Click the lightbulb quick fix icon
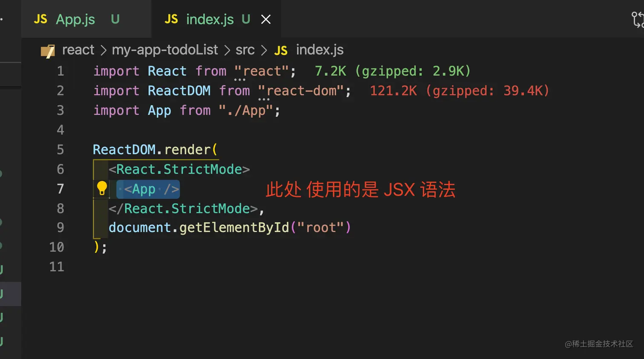This screenshot has width=644, height=359. coord(102,188)
